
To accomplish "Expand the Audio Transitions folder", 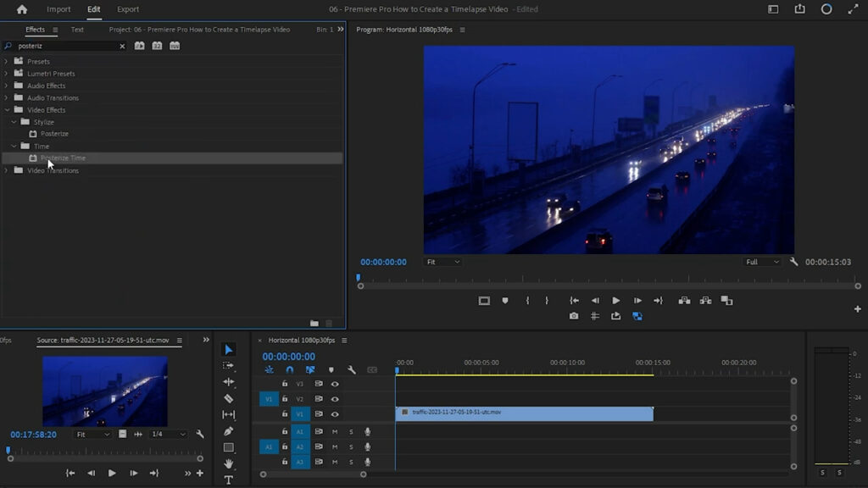I will (x=6, y=98).
